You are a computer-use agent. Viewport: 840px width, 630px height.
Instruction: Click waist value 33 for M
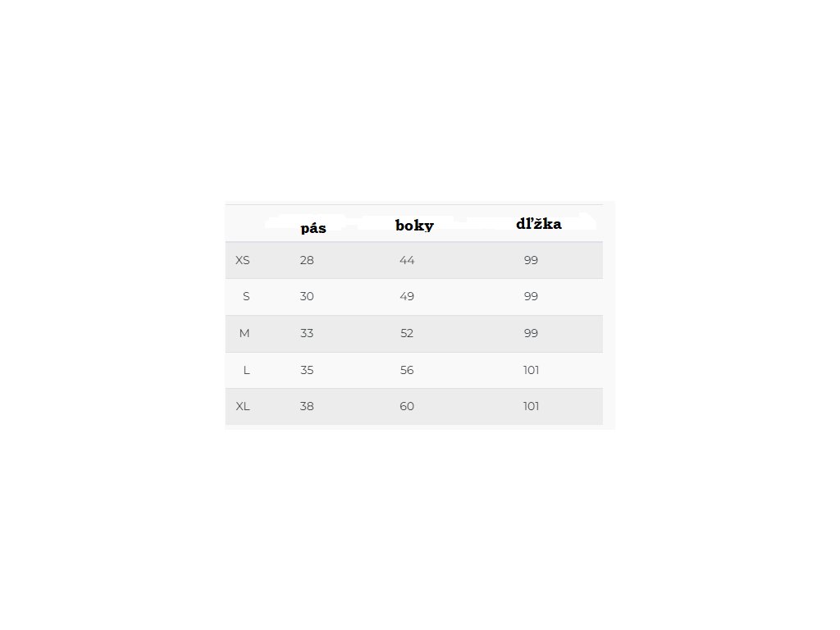[307, 334]
